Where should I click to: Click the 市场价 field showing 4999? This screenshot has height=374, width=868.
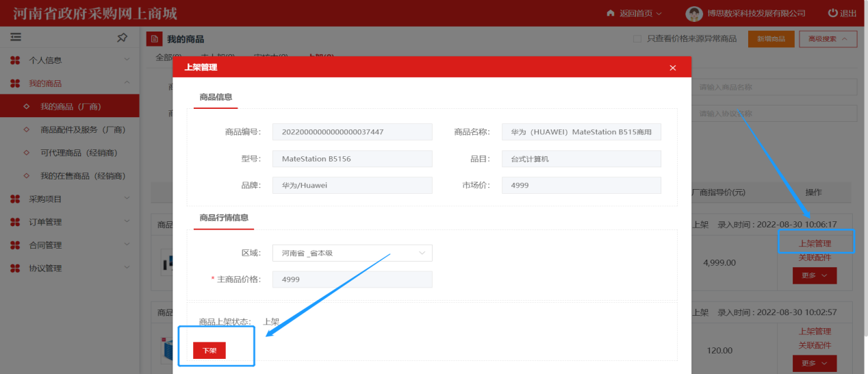[x=581, y=186]
